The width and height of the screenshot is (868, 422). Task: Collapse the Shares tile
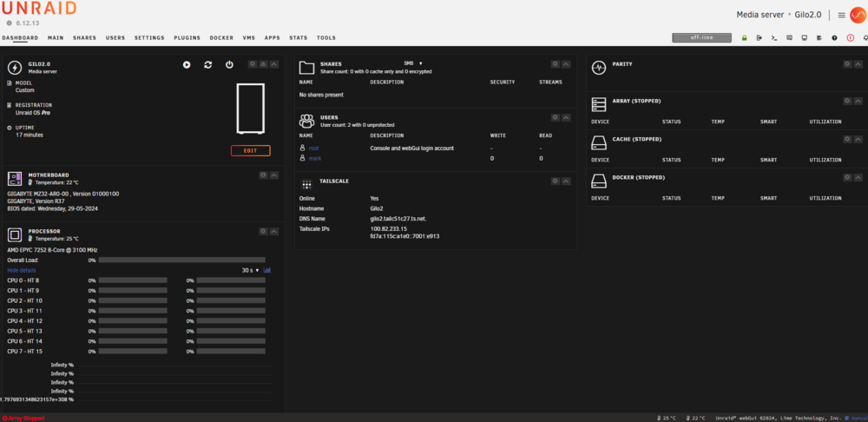[x=566, y=64]
